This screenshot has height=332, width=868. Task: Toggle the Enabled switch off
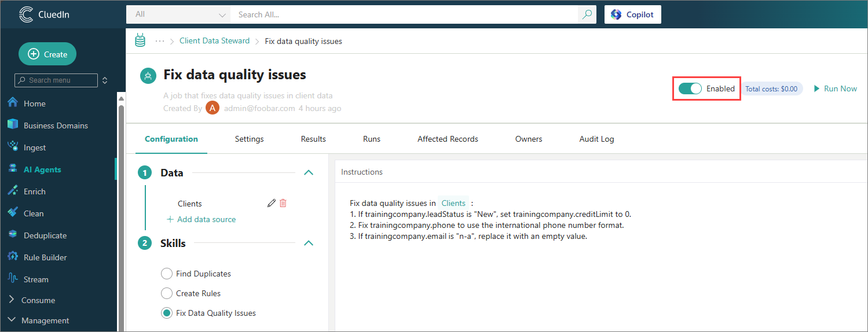(690, 88)
